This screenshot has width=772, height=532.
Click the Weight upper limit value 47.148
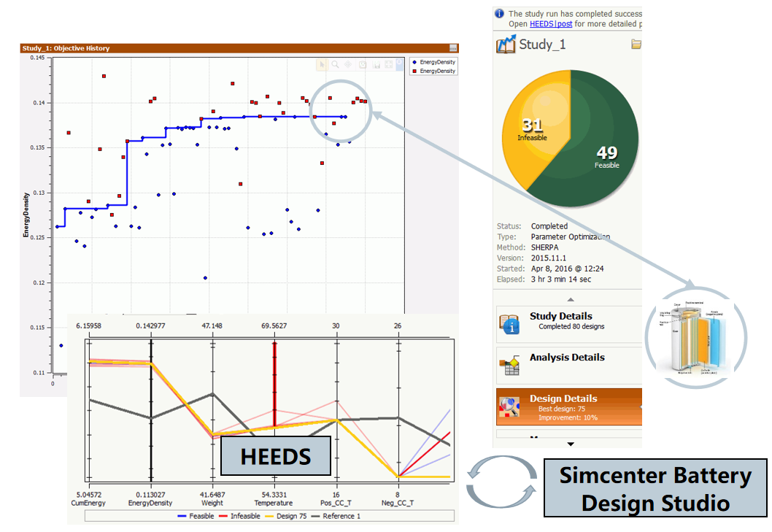[x=212, y=326]
